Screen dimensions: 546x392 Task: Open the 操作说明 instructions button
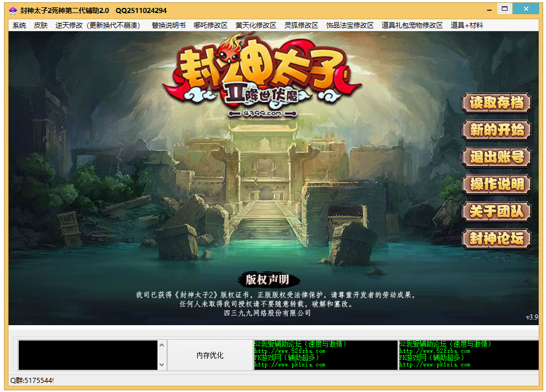click(x=496, y=185)
